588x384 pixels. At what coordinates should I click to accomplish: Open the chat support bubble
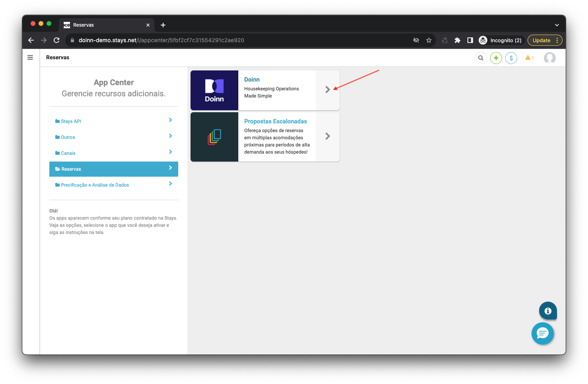542,333
